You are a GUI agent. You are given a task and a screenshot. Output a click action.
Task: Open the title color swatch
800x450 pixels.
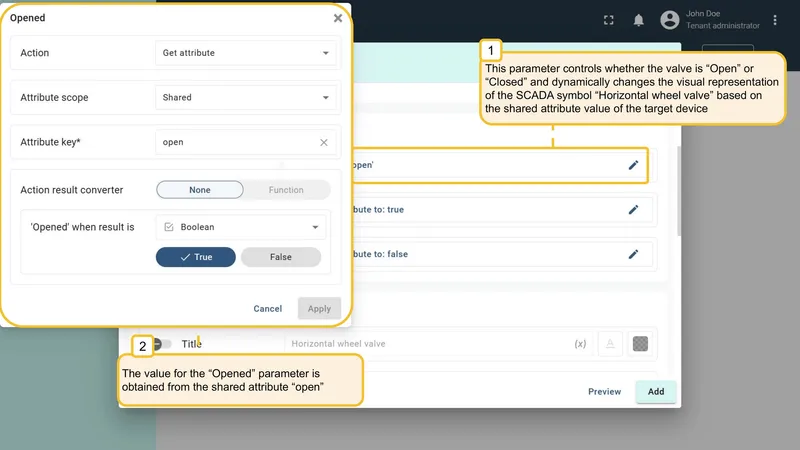[x=640, y=344]
